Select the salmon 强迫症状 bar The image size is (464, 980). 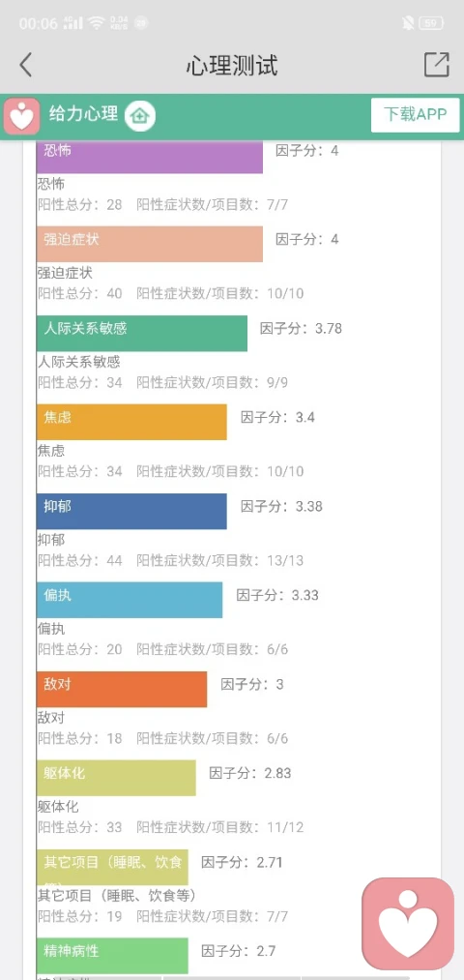click(x=149, y=244)
